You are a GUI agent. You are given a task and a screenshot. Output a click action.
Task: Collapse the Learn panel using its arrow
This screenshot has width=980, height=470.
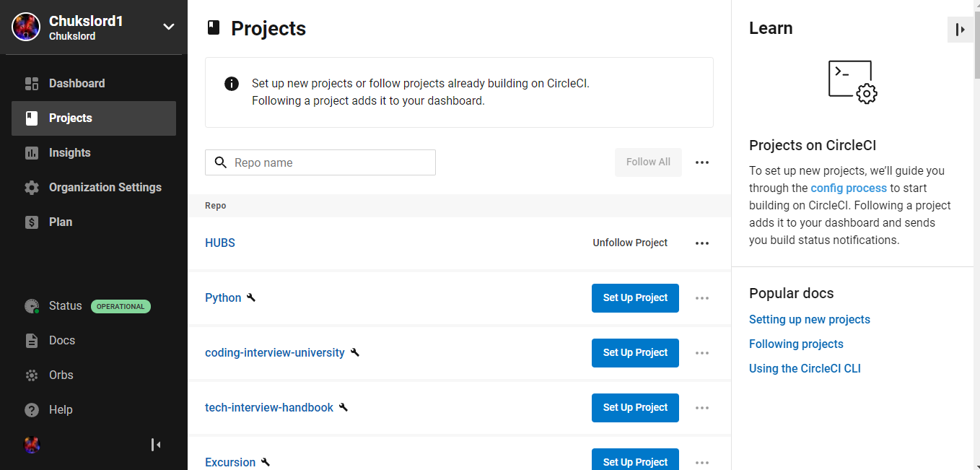960,30
